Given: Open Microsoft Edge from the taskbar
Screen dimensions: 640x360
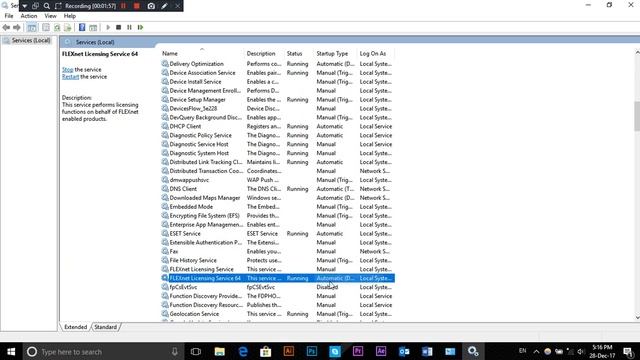Looking at the screenshot, I should (x=243, y=351).
